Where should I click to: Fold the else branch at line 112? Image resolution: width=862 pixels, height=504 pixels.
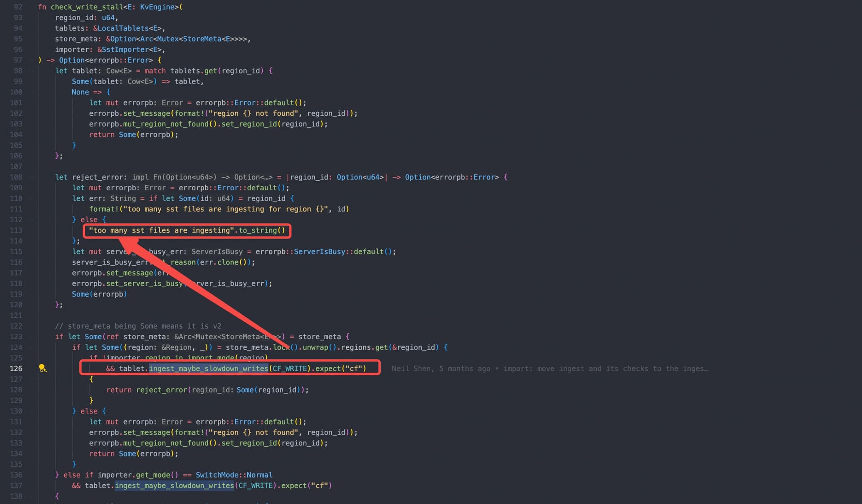pos(31,220)
